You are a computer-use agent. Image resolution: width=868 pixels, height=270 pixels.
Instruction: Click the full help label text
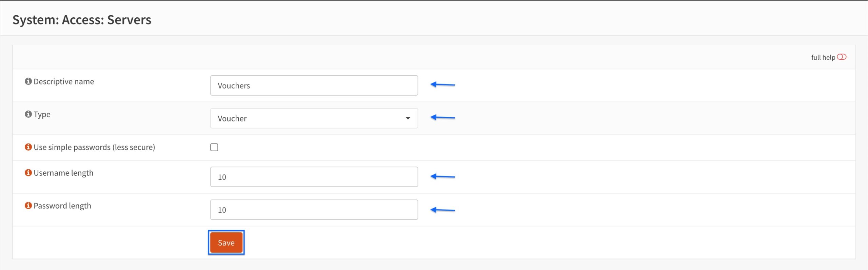(x=823, y=57)
